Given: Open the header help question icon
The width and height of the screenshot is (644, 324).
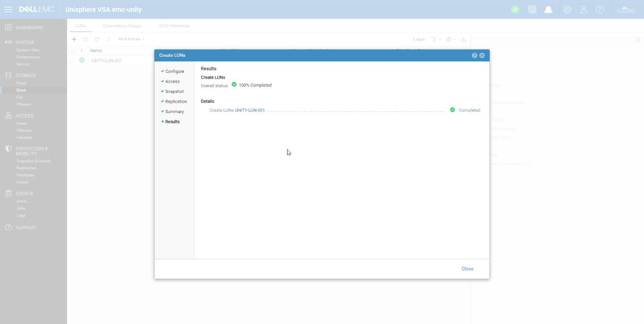Looking at the screenshot, I should 600,9.
